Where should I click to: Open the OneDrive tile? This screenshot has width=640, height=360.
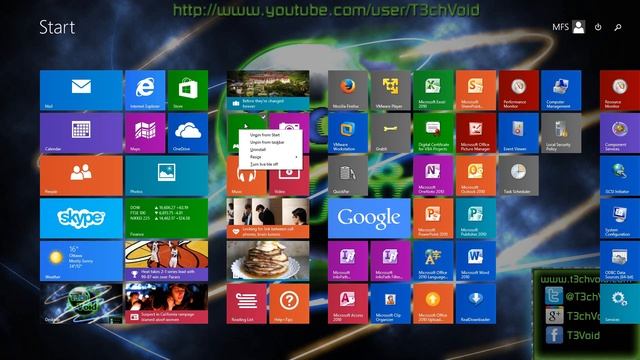pos(188,133)
